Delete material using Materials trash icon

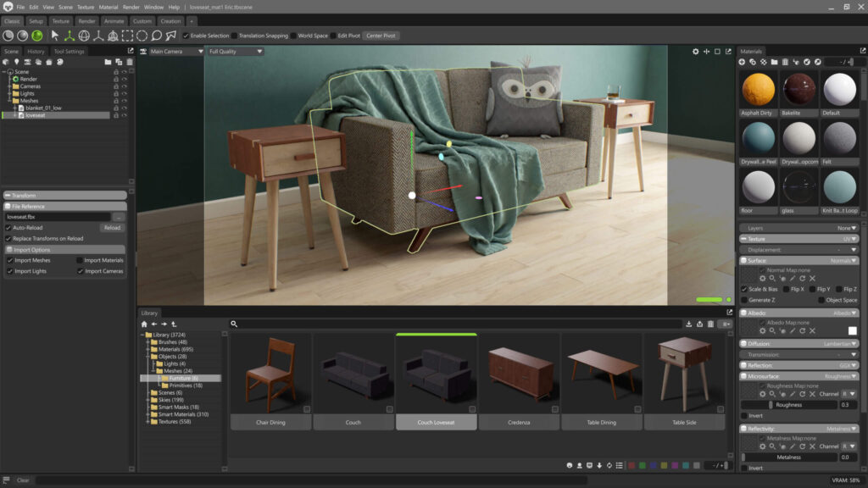click(785, 62)
